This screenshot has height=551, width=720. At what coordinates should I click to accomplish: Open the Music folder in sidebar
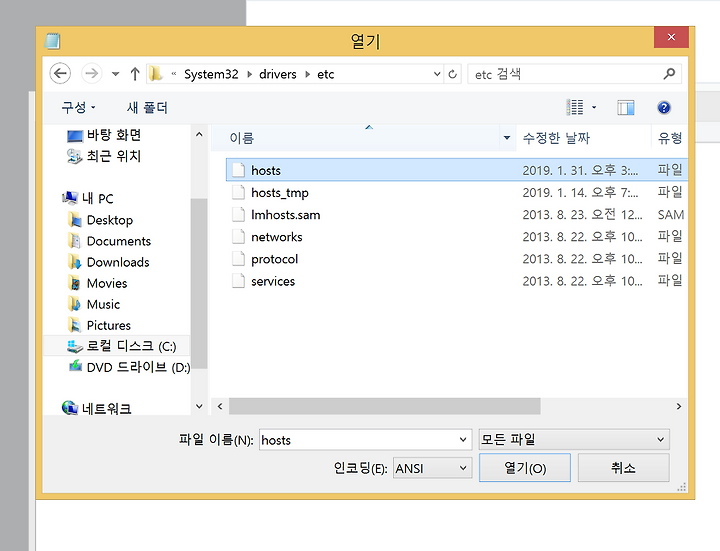tap(94, 304)
